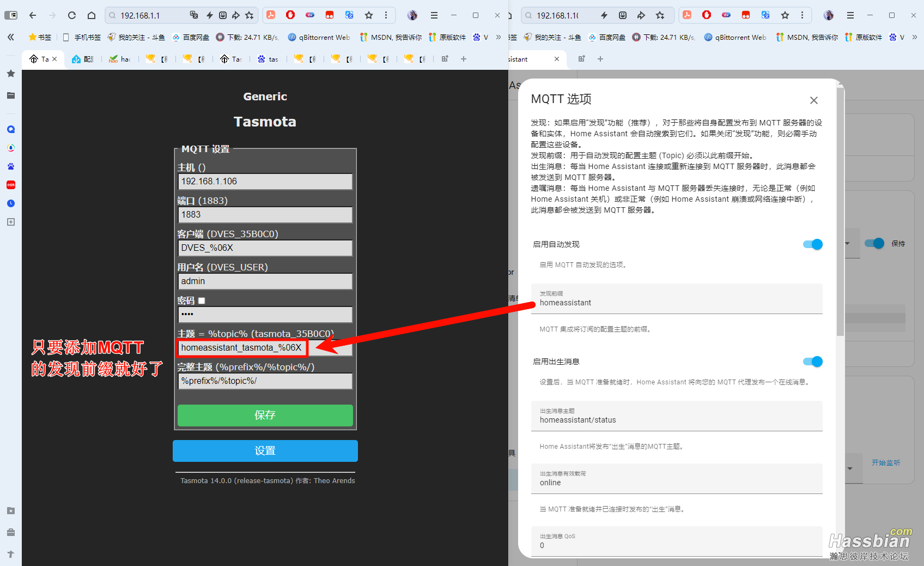Click the lightning speed-mode icon in left address bar
924x566 pixels.
[209, 15]
